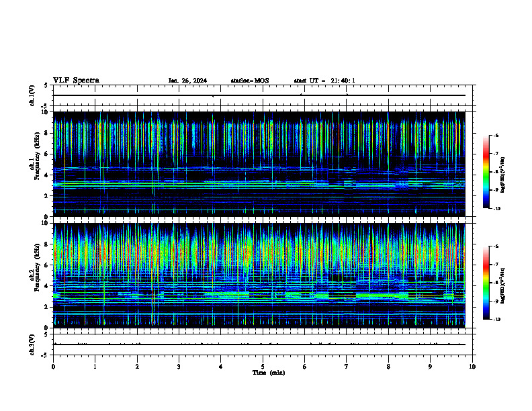The image size is (532, 411).
Task: Click the "VLF Spectra" plot title
Action: [x=76, y=81]
